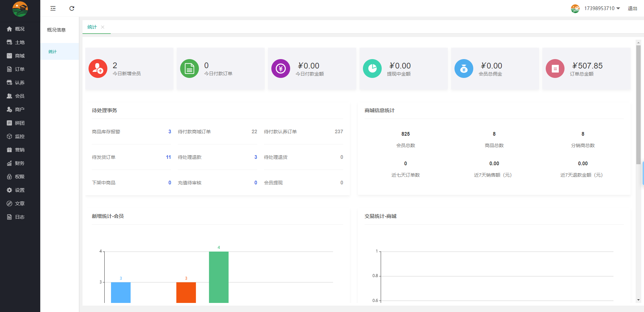The width and height of the screenshot is (644, 312).
Task: Close the 统计 tab
Action: (x=103, y=27)
